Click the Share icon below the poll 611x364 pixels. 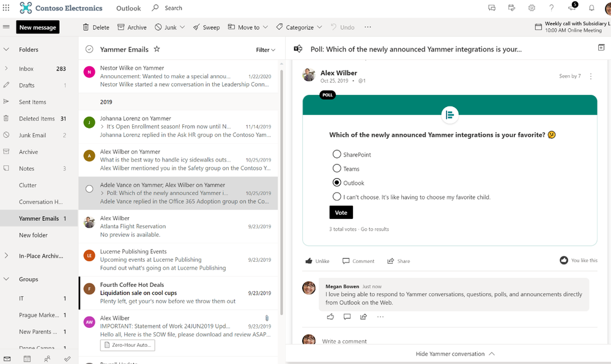[x=390, y=261]
